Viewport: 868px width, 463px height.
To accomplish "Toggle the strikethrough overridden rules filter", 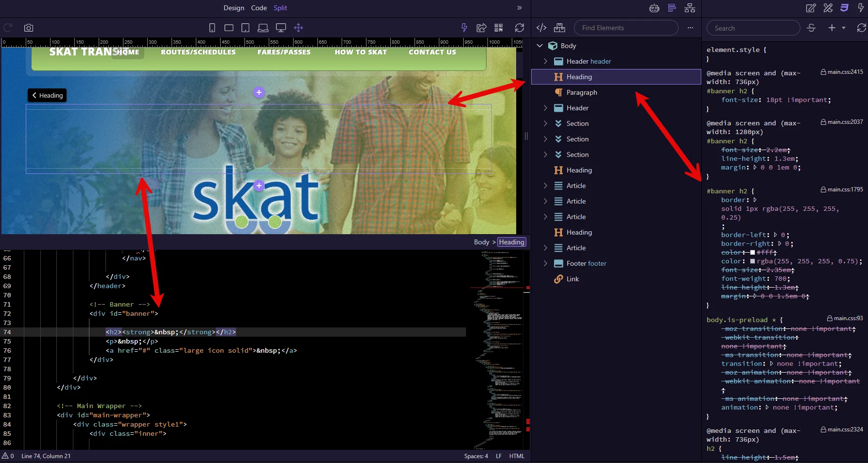I will [811, 28].
